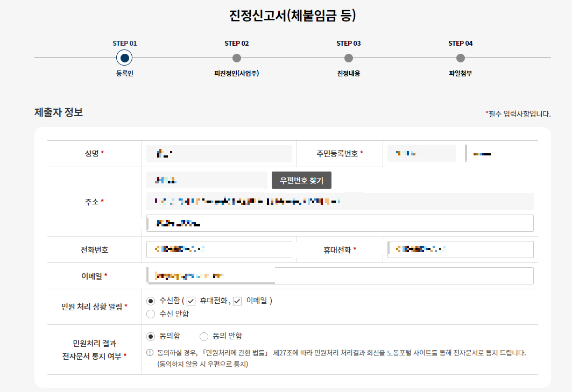Image resolution: width=572 pixels, height=392 pixels.
Task: Choose 동의 안함 radio option
Action: [x=204, y=336]
